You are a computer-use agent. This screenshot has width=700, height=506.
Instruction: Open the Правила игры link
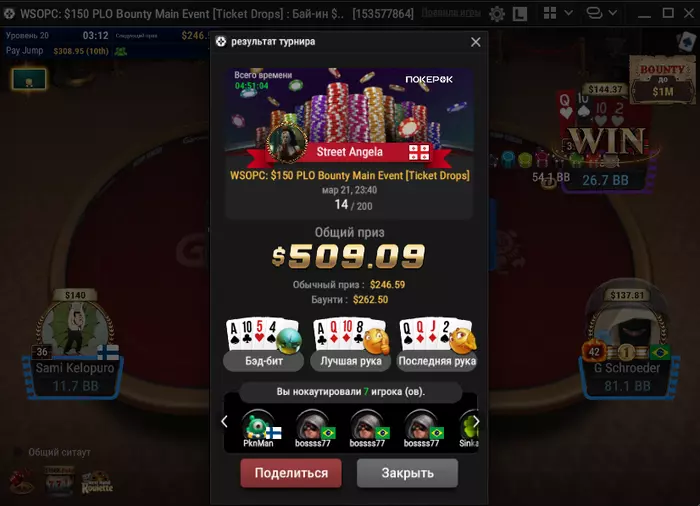click(x=451, y=13)
